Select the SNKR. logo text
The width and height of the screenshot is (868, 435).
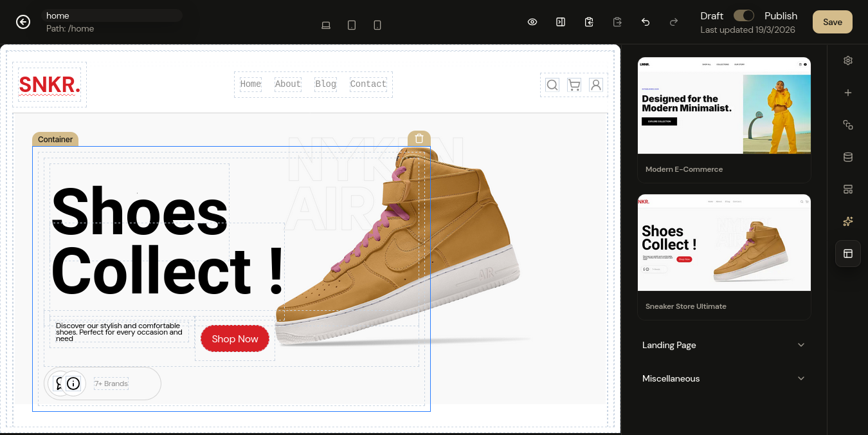pyautogui.click(x=50, y=85)
